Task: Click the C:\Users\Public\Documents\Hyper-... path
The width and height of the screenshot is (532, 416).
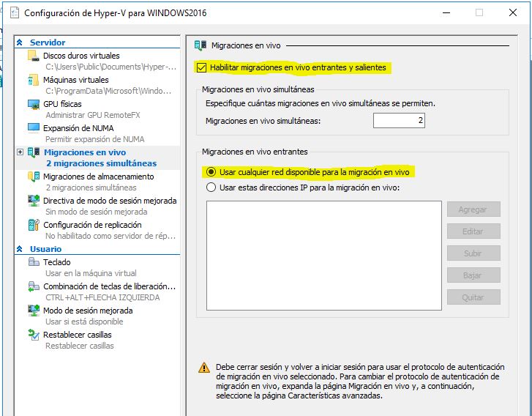Action: [111, 67]
